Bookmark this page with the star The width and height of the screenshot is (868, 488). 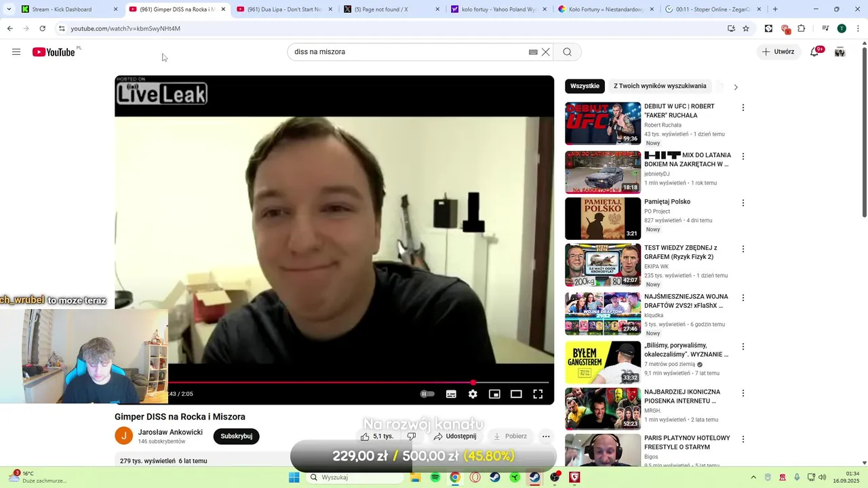pyautogui.click(x=746, y=28)
